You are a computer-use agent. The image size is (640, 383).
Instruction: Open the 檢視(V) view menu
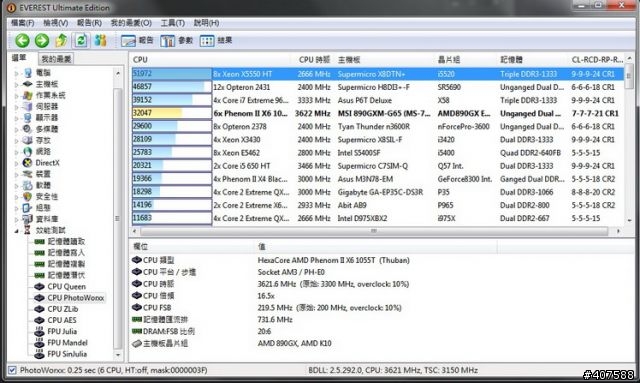tap(56, 23)
